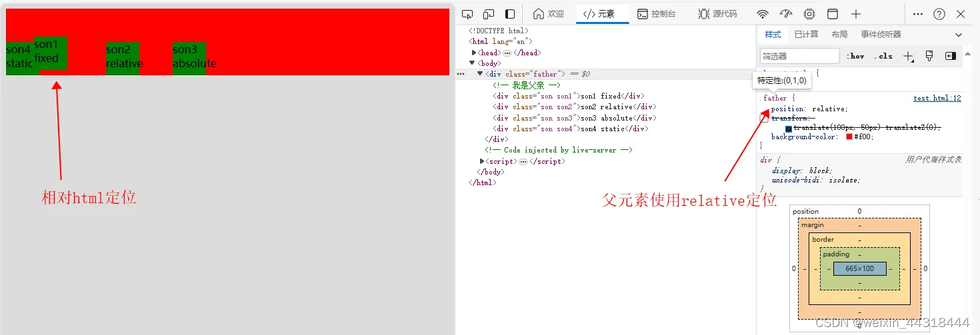
Task: Open options dots beside father div row
Action: pos(461,74)
